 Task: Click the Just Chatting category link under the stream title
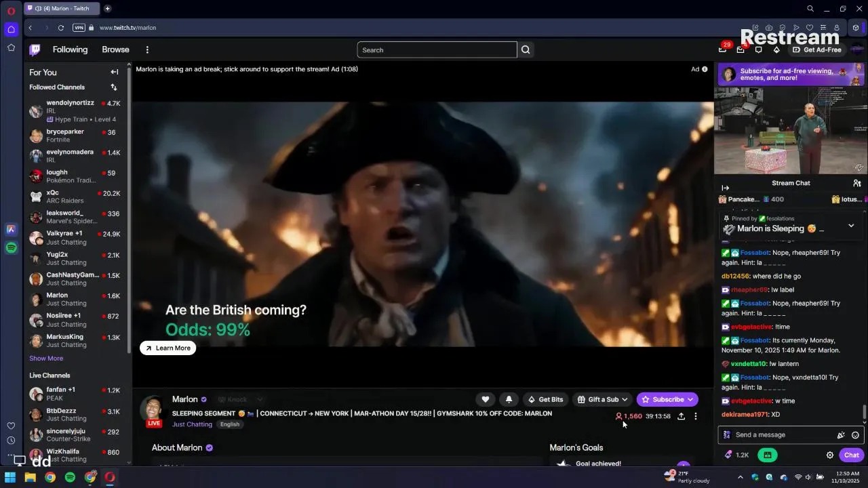pyautogui.click(x=192, y=424)
